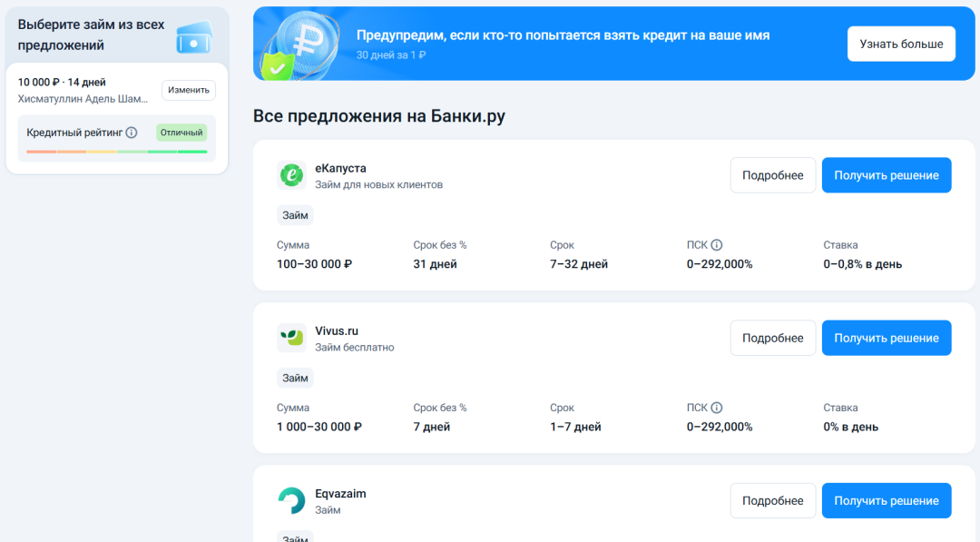Screen dimensions: 980x542
Task: Click the 100–30 000 ₽ sum value
Action: pos(314,264)
